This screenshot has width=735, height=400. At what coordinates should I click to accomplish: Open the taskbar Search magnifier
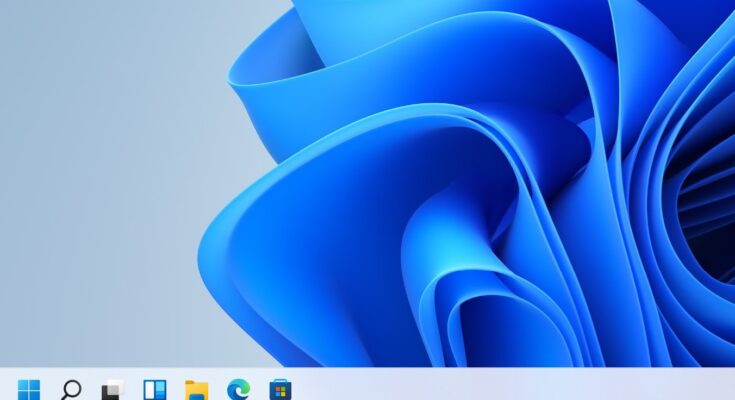tap(71, 390)
